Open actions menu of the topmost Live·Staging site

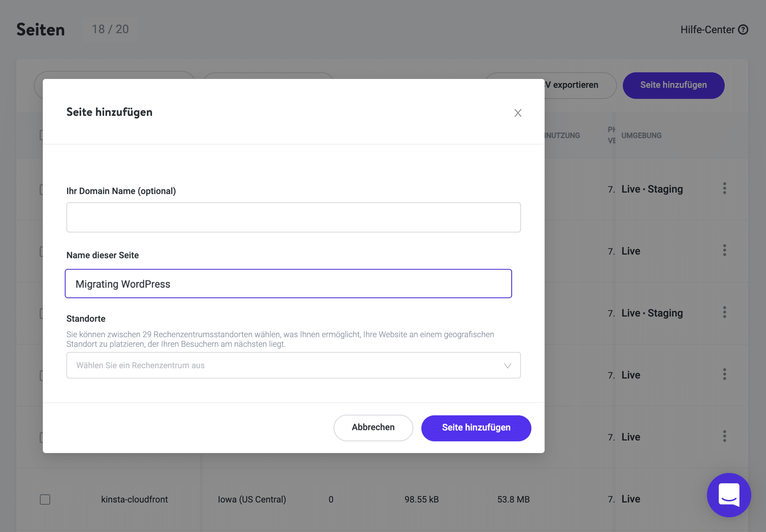[724, 189]
